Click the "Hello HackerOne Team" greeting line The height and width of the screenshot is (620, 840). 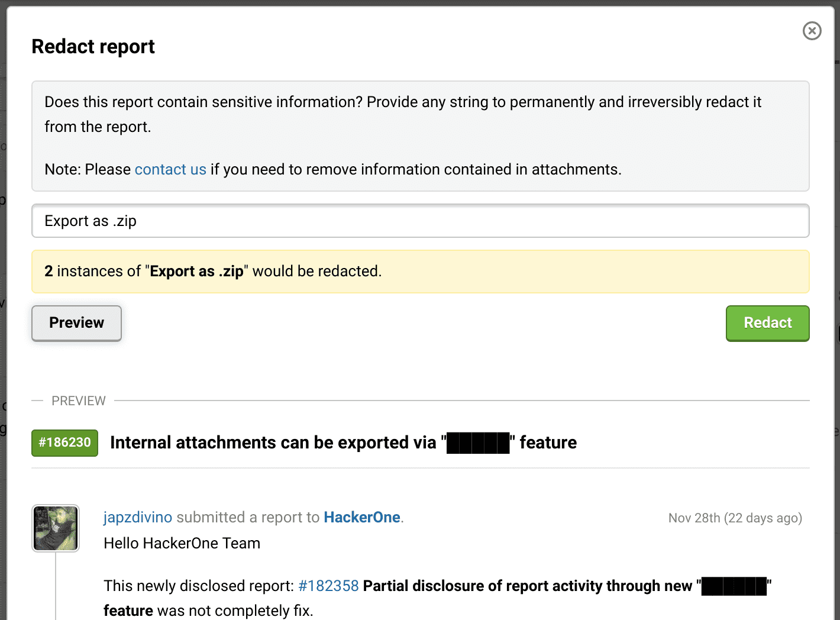click(x=182, y=544)
